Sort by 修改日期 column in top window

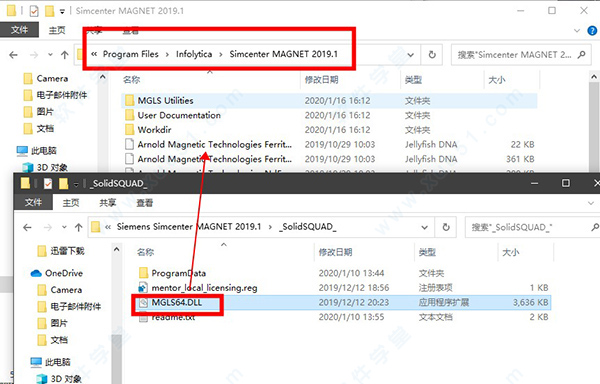[x=321, y=80]
